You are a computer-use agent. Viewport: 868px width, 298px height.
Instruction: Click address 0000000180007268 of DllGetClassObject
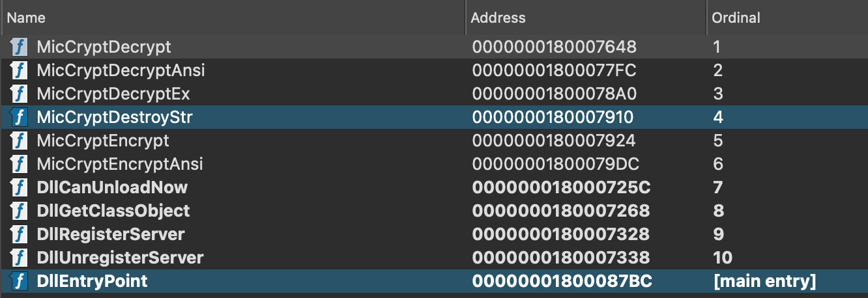click(560, 211)
